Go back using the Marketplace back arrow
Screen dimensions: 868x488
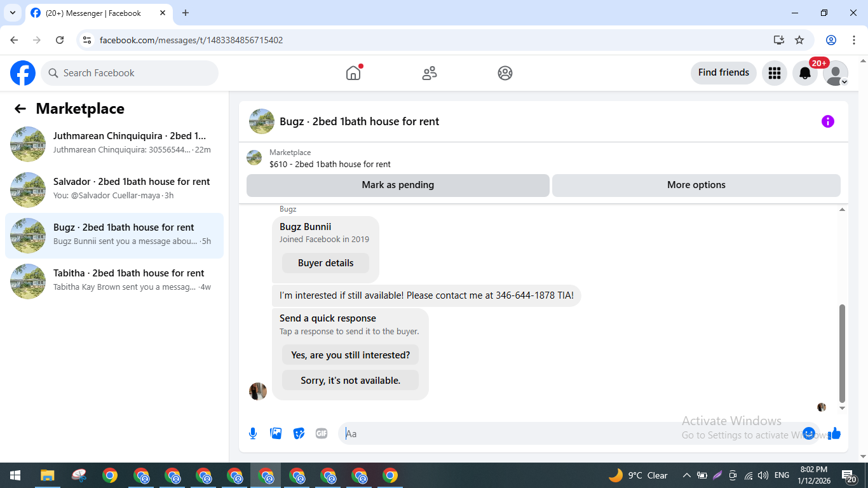pos(20,109)
